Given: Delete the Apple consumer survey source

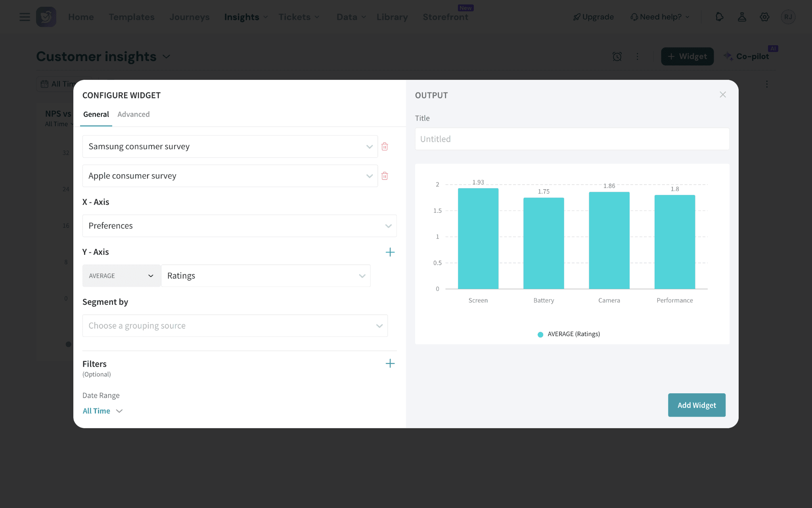Looking at the screenshot, I should (385, 176).
